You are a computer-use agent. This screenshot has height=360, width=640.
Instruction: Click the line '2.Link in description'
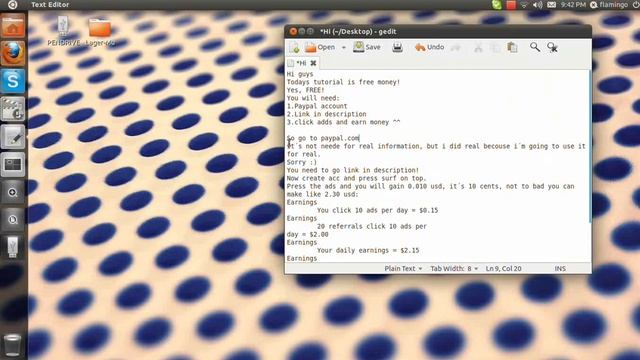[327, 114]
